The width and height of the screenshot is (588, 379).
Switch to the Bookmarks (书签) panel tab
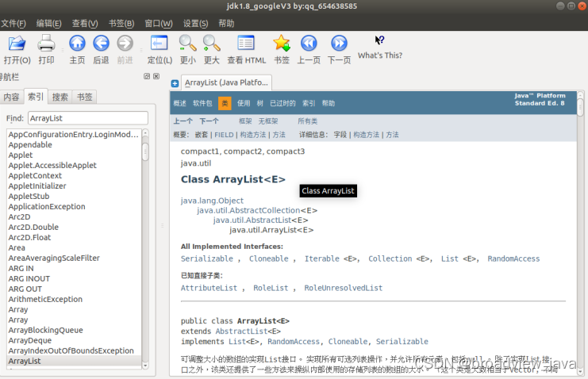point(85,97)
